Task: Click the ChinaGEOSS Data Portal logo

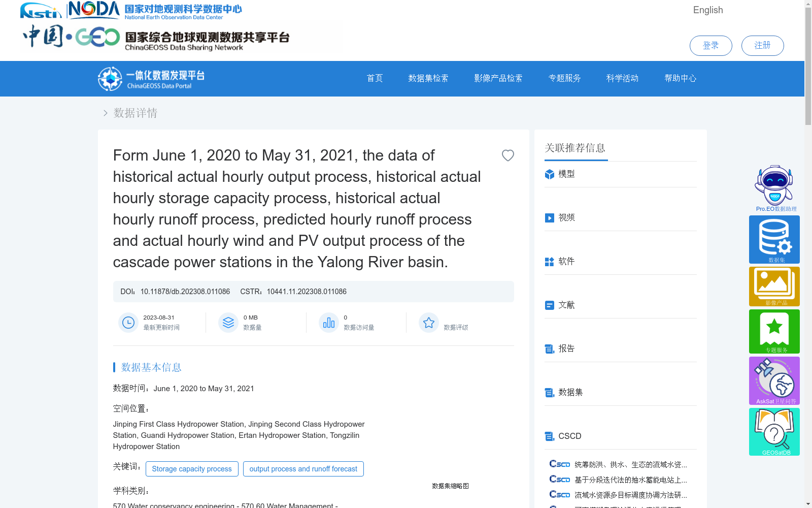Action: (151, 79)
